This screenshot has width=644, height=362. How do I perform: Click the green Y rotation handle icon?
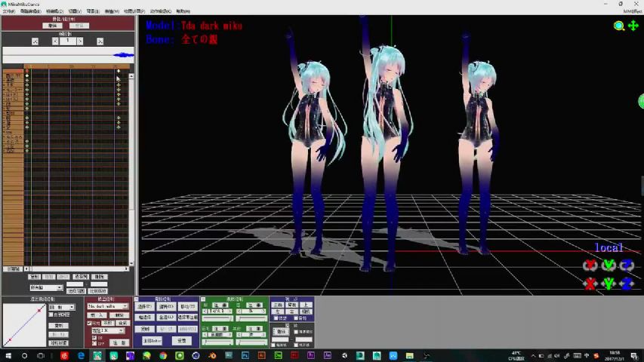coord(609,265)
